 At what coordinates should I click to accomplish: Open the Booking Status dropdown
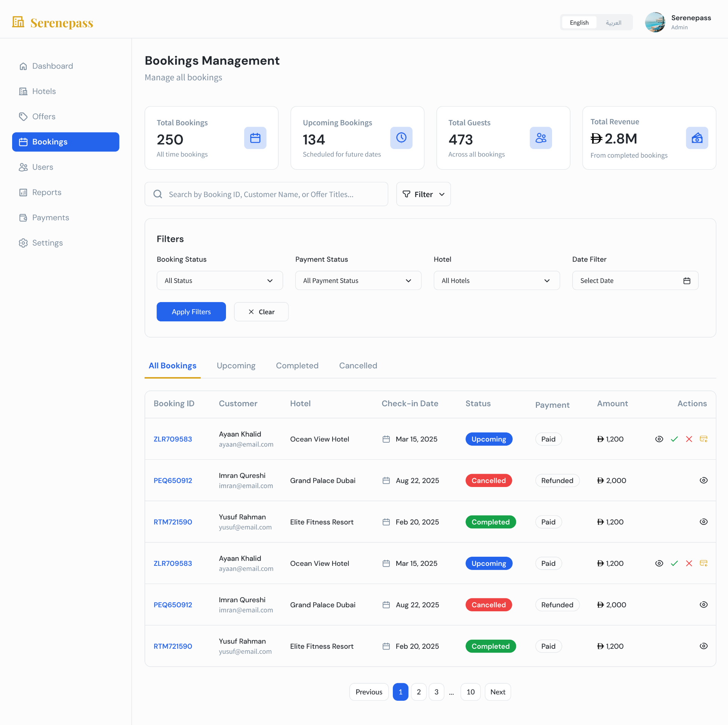220,280
